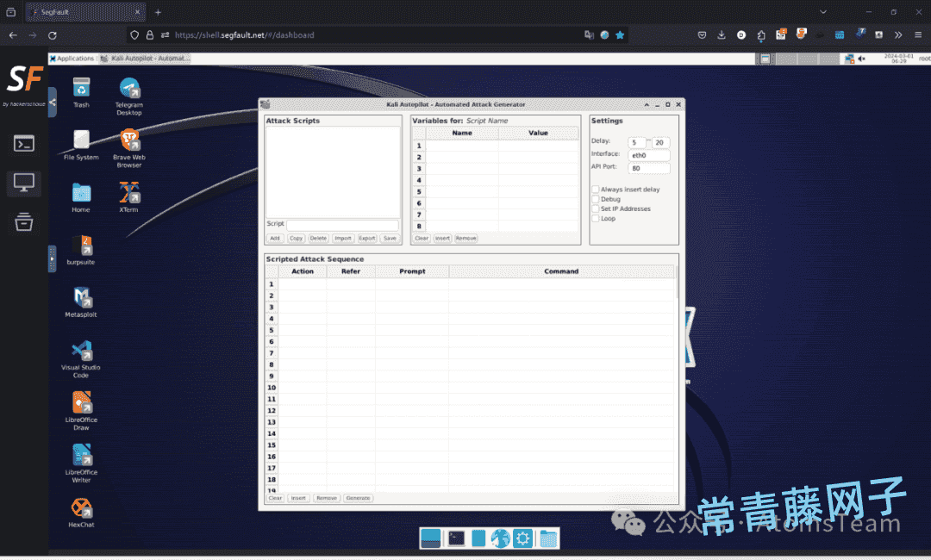Enable Always insert delay checkbox
Screen dimensions: 931x560
pos(595,190)
